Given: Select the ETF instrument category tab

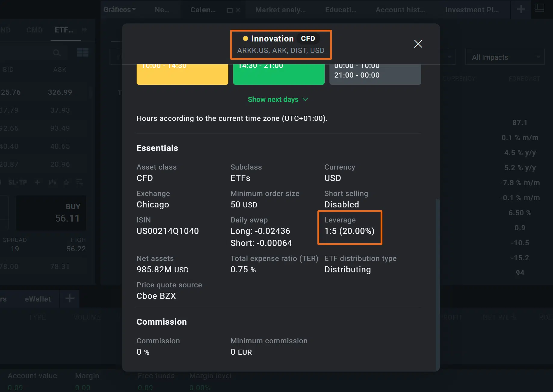Looking at the screenshot, I should pos(64,30).
